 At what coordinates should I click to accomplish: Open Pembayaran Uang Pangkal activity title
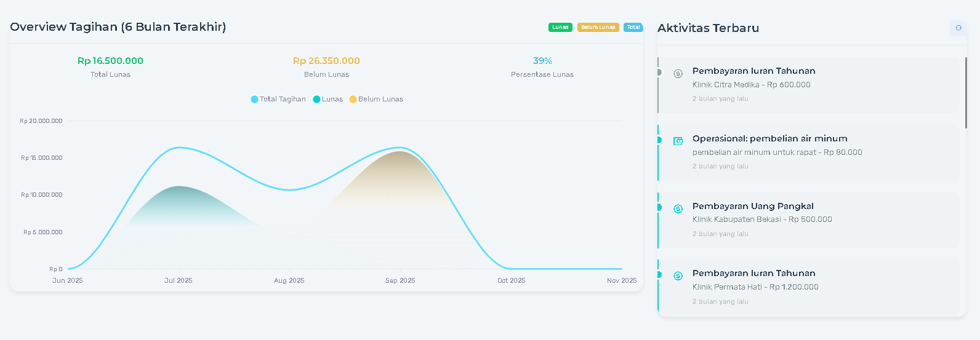[753, 206]
